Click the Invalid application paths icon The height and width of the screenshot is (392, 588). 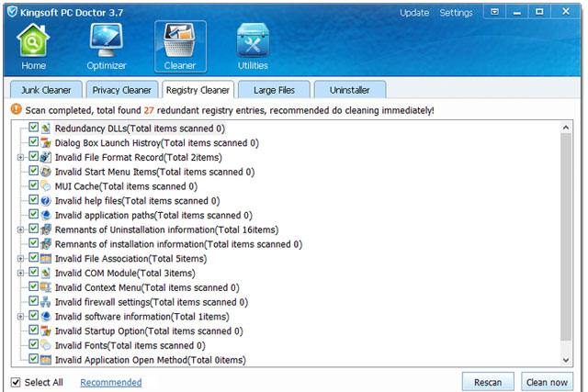coord(45,215)
